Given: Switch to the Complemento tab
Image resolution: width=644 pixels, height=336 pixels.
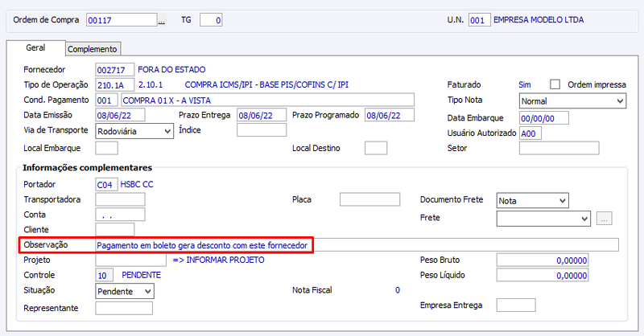Looking at the screenshot, I should coord(93,49).
